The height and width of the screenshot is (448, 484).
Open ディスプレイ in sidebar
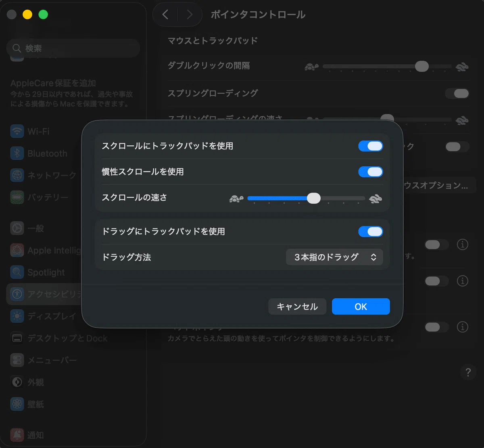(44, 316)
